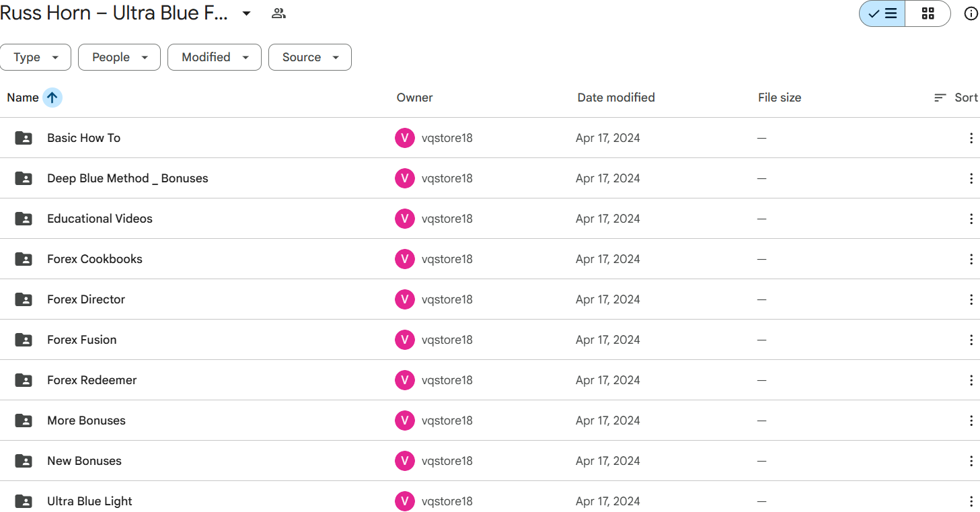Screen dimensions: 980x512
Task: Open the Deep Blue Method _ Bonuses folder
Action: [127, 178]
